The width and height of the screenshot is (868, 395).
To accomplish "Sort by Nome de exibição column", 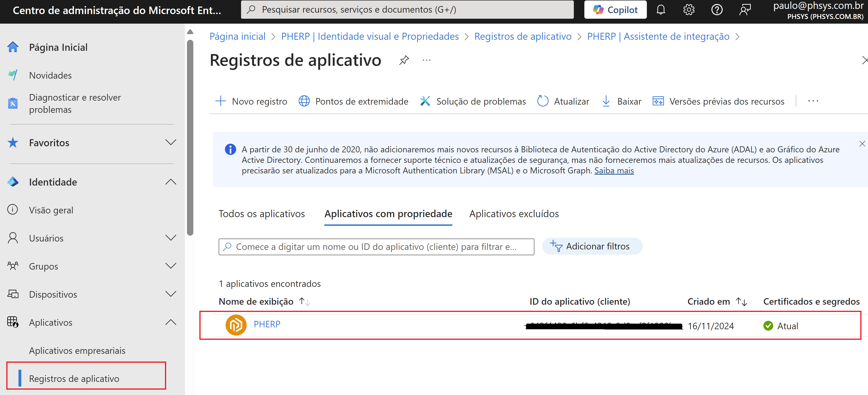I will (264, 301).
